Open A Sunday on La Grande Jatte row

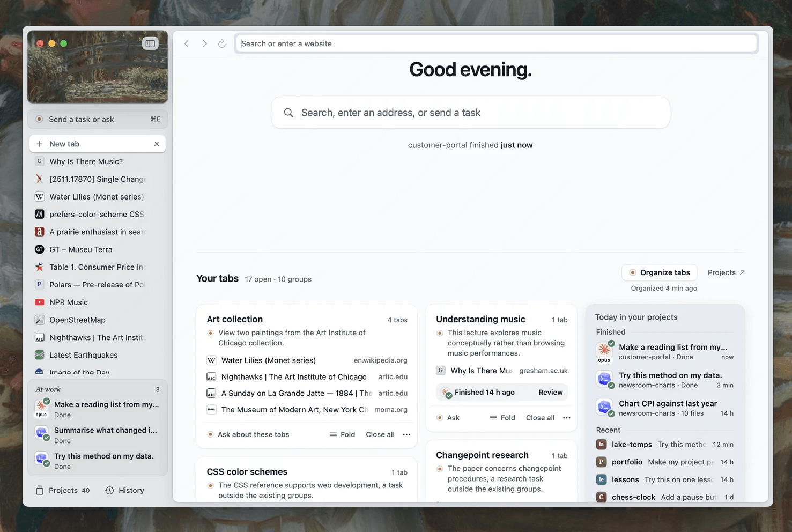307,393
